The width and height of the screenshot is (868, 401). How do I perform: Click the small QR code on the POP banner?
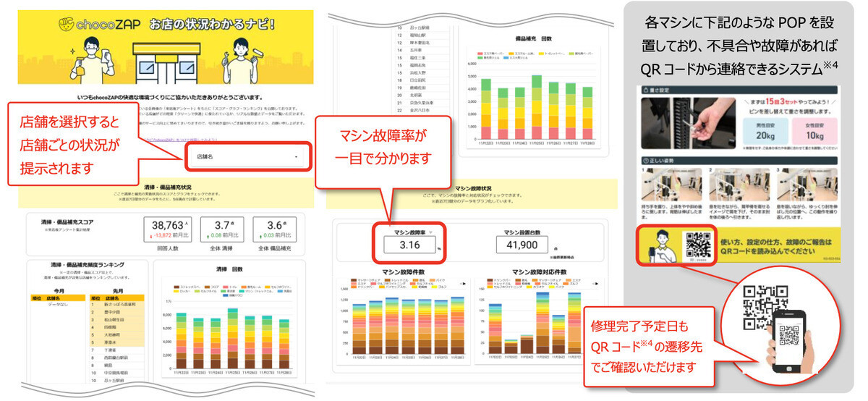(698, 244)
